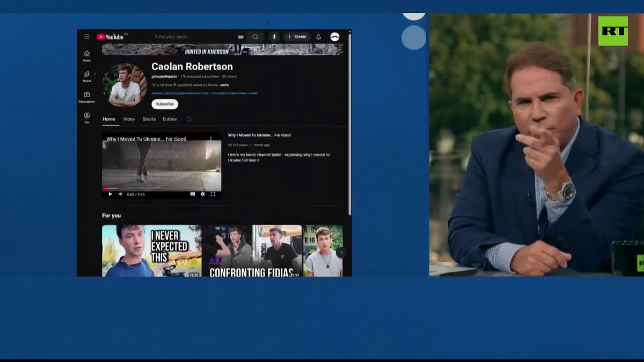Show next videos with the right carousel arrow
This screenshot has height=362, width=644.
pos(341,252)
